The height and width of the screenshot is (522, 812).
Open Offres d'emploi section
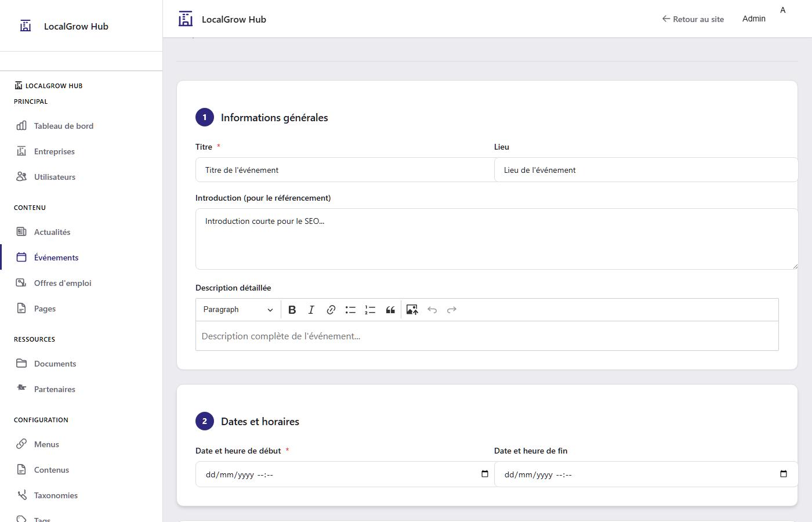coord(63,283)
